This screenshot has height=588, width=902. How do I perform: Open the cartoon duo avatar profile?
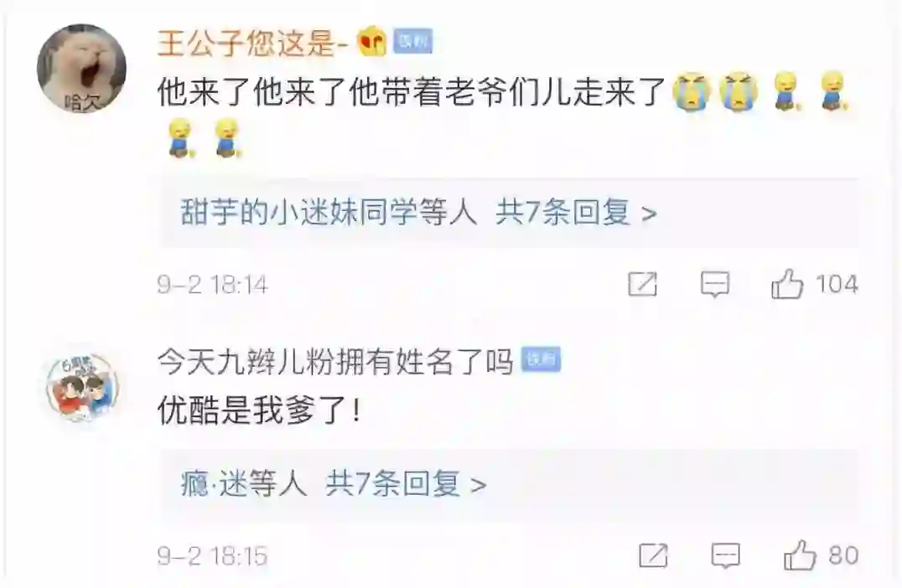click(81, 387)
